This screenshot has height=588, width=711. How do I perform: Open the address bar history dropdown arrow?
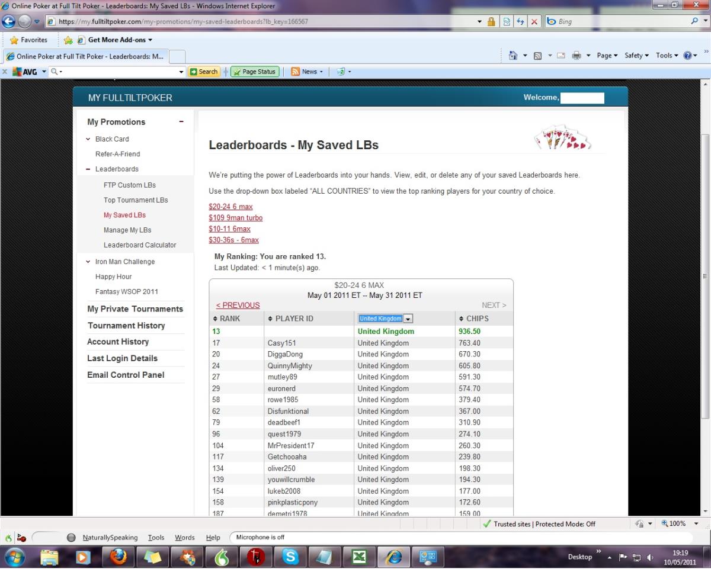coord(481,21)
